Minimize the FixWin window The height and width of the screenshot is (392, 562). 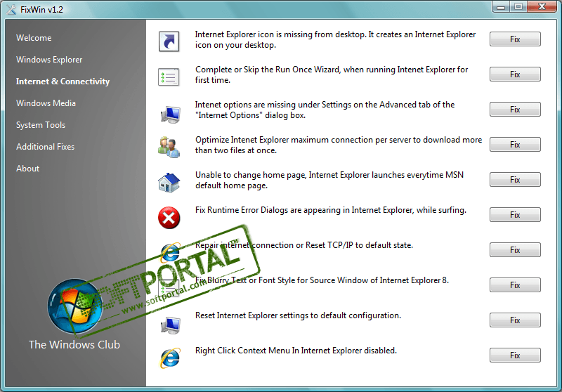(501, 7)
